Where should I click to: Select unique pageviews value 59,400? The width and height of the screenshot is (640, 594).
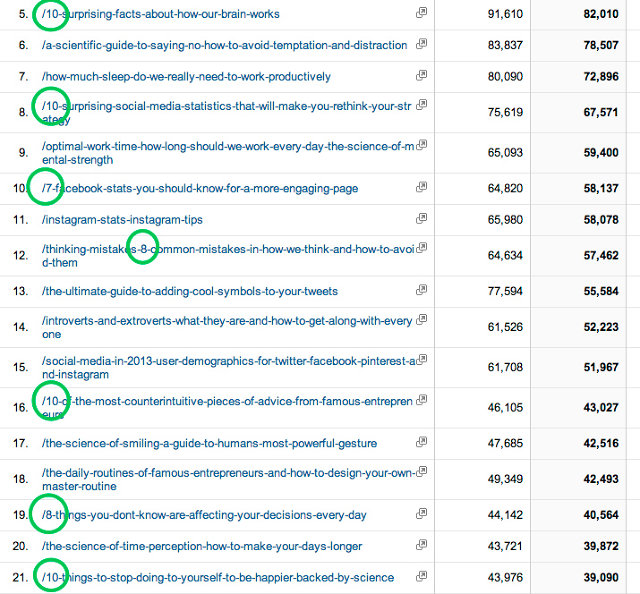601,153
